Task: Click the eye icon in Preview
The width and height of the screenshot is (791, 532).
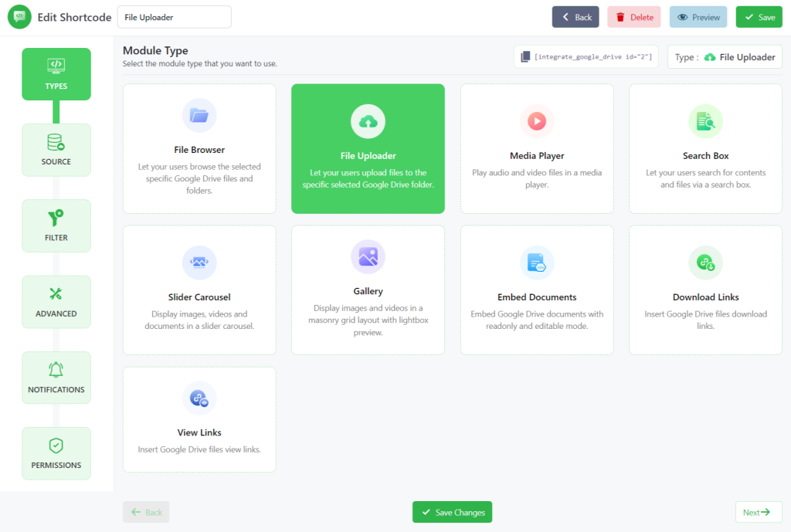Action: 683,17
